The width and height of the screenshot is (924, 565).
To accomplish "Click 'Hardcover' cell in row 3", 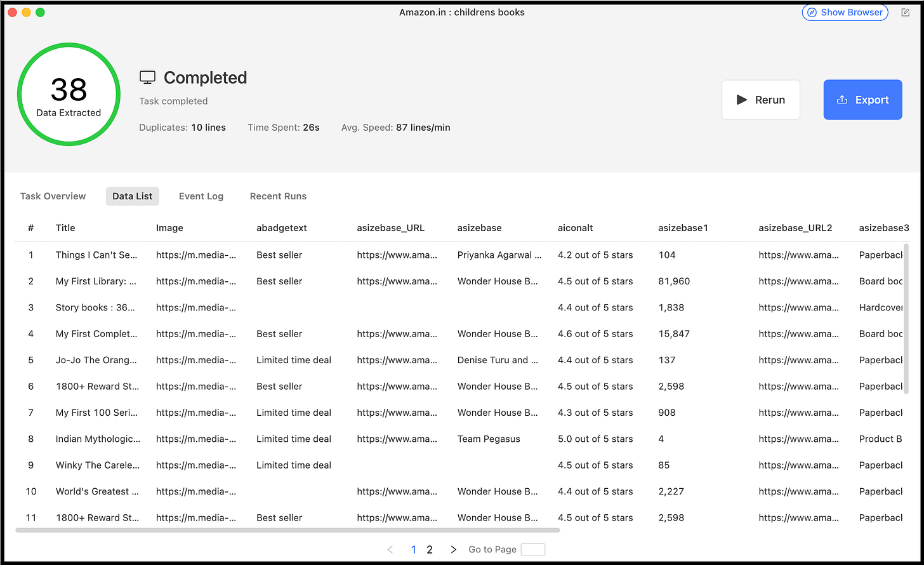I will (x=881, y=307).
